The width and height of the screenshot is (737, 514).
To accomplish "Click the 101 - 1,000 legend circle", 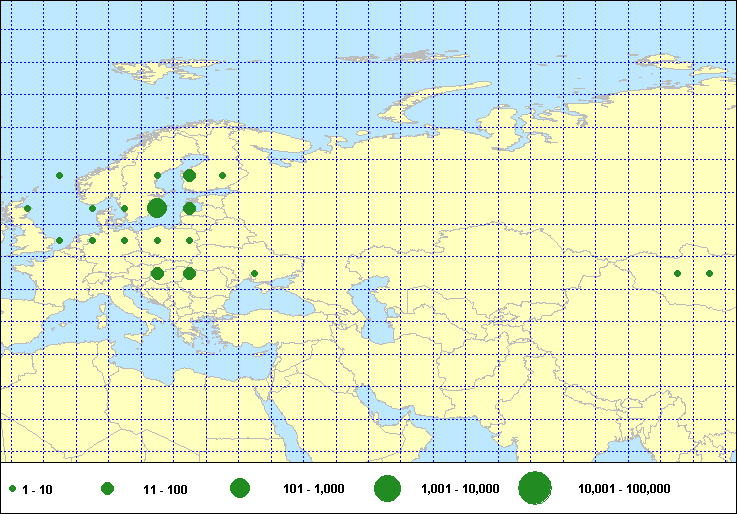I will coord(239,488).
